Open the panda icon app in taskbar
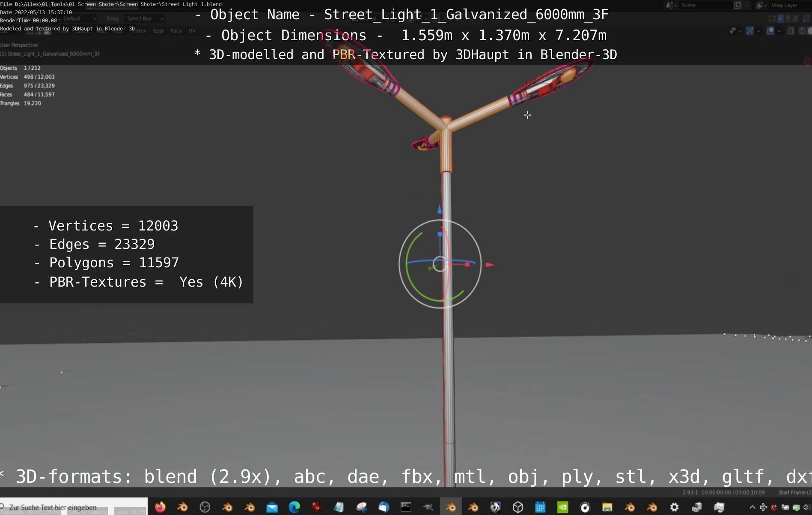The width and height of the screenshot is (812, 515). [x=495, y=507]
